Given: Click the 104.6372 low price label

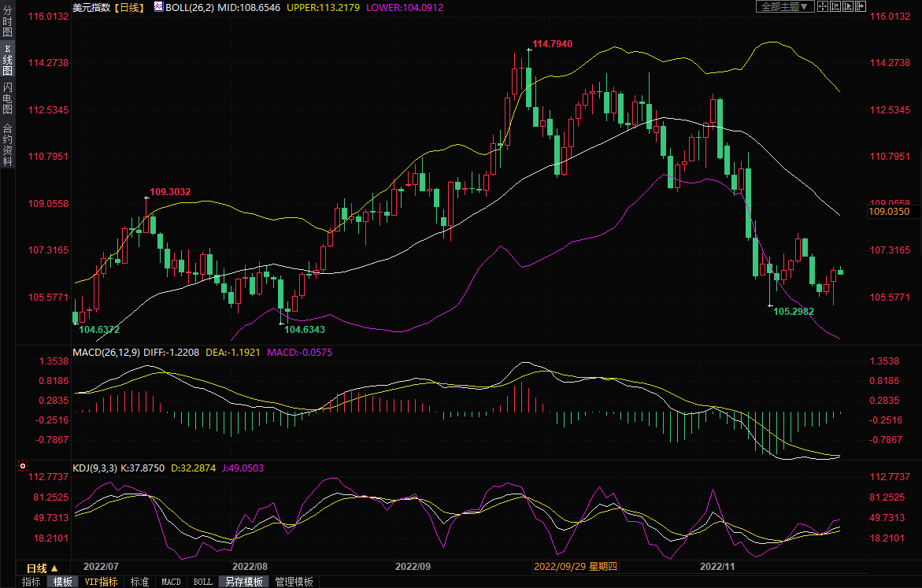Looking at the screenshot, I should pyautogui.click(x=99, y=329).
